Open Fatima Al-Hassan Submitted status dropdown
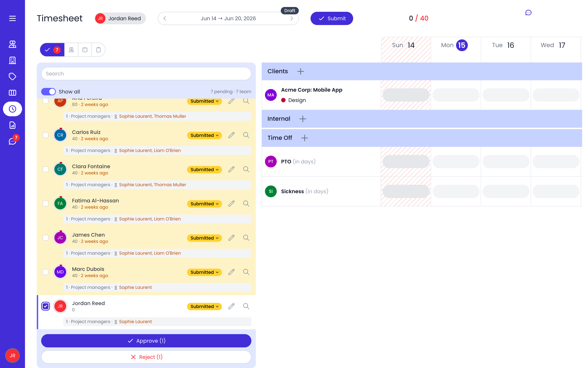The height and width of the screenshot is (368, 588). tap(204, 204)
